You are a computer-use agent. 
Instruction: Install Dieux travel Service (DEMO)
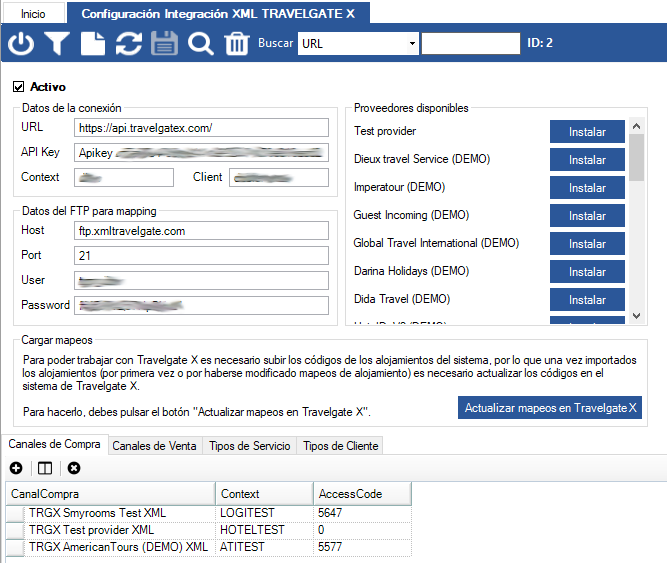587,160
